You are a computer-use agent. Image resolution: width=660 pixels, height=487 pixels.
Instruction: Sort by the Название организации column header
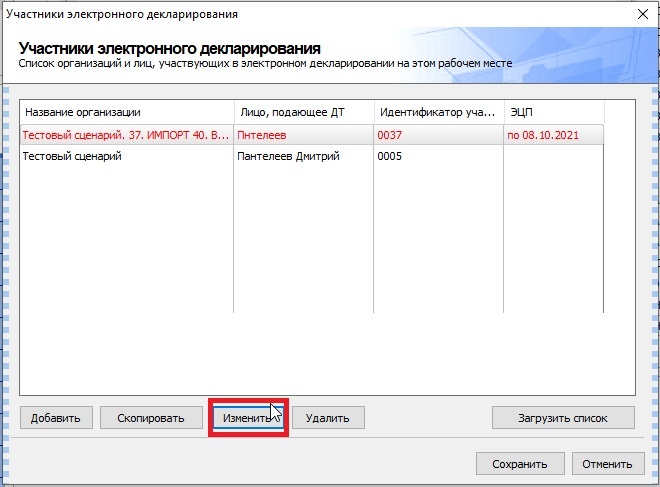[x=127, y=112]
